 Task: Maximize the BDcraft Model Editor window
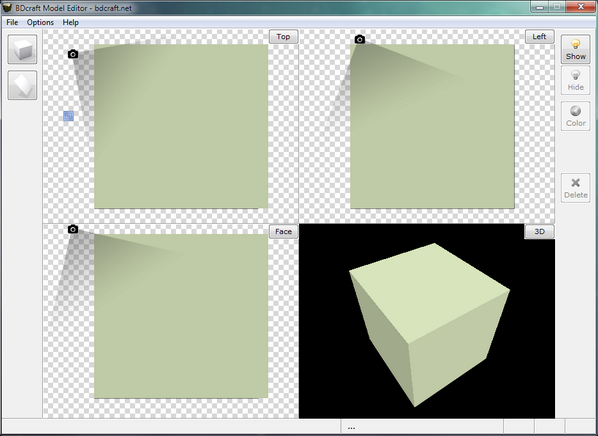point(557,6)
